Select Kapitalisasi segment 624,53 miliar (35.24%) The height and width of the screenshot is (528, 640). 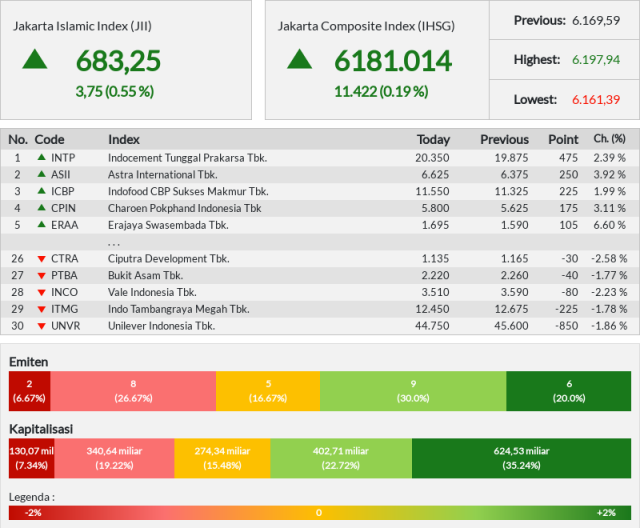521,458
